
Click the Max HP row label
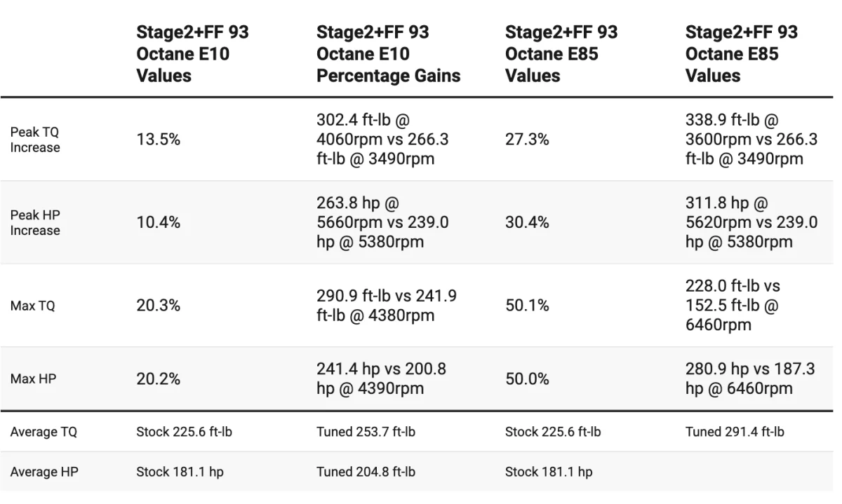[x=33, y=379]
